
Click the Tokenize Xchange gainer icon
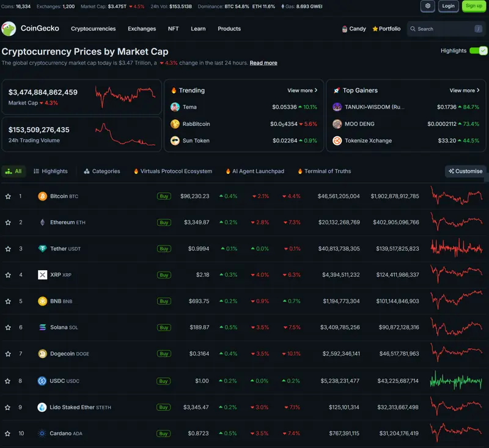click(337, 141)
